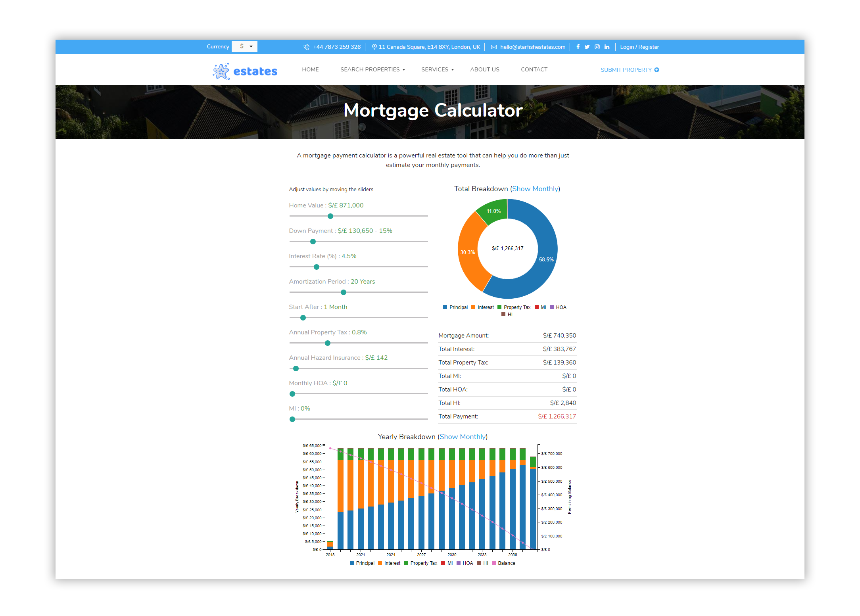The image size is (860, 616).
Task: Toggle the Balance line in the yearly chart legend
Action: point(506,563)
